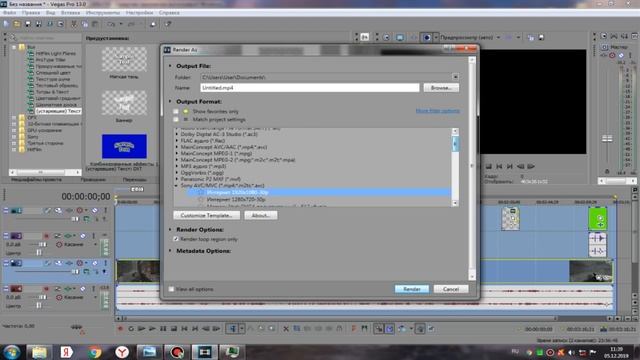Click the Stop transport icon below timeline

174,329
